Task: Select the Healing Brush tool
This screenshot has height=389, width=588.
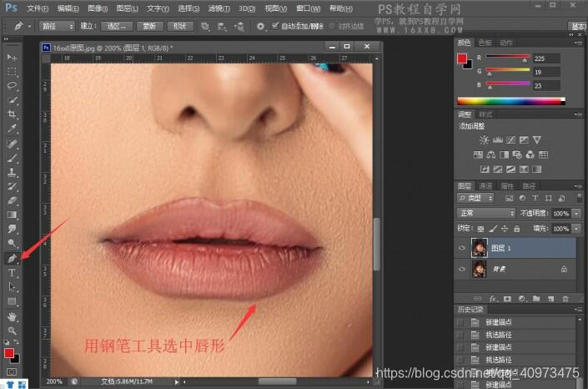Action: click(12, 144)
